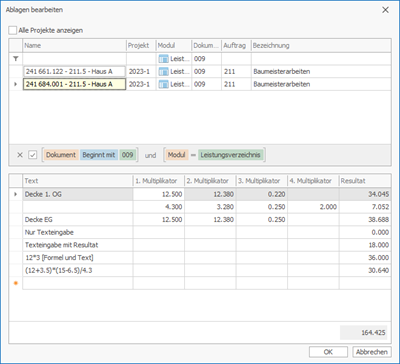Click the 164.425 total sum field
The width and height of the screenshot is (400, 364).
pos(363,332)
